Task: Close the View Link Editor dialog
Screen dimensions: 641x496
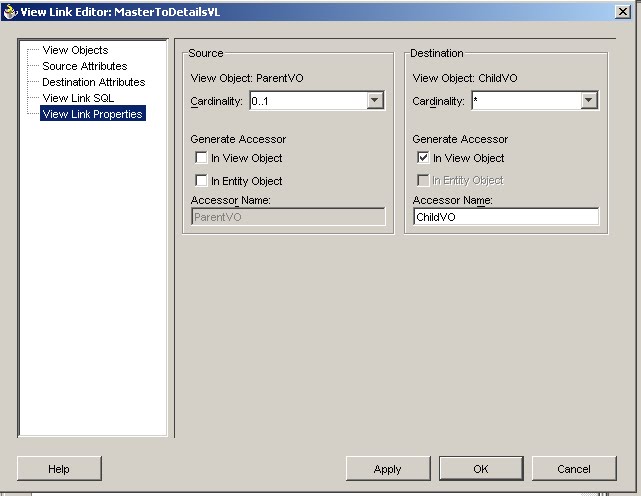Action: (x=623, y=11)
